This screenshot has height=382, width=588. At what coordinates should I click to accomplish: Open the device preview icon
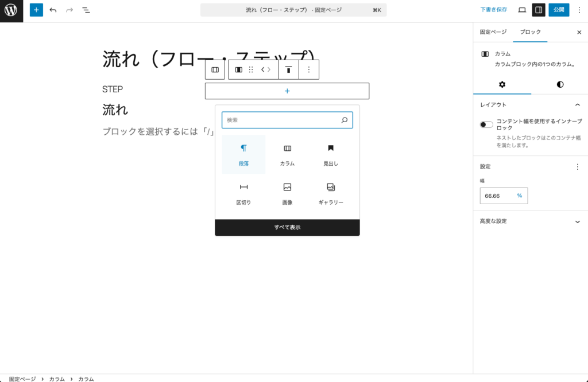(521, 10)
